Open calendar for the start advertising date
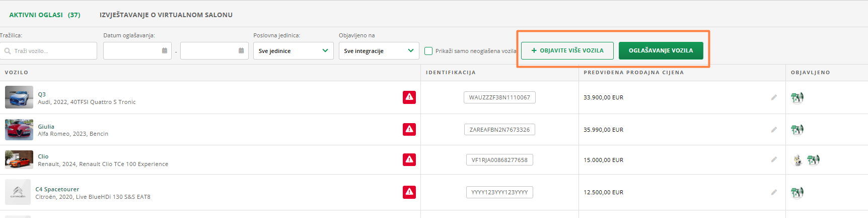Image resolution: width=868 pixels, height=218 pixels. (165, 51)
